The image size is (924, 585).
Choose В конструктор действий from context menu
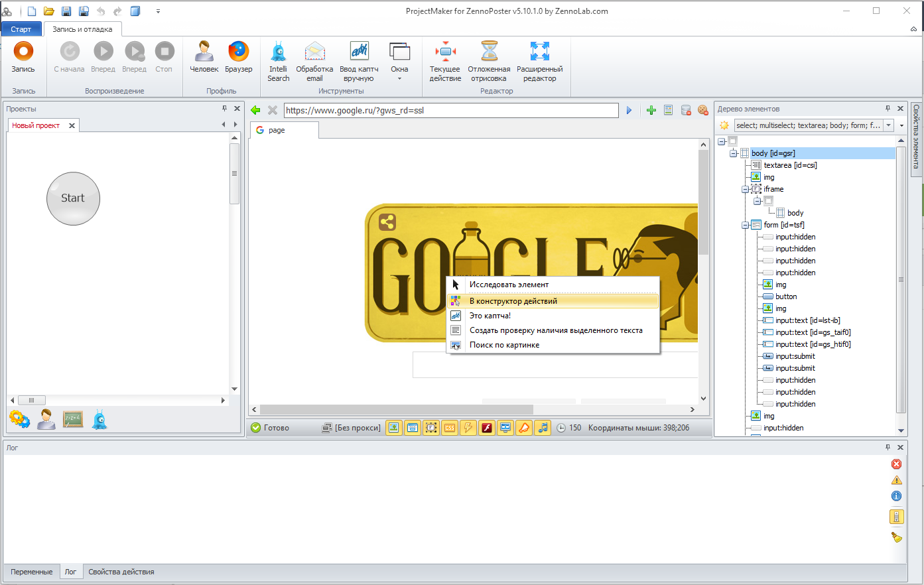513,301
